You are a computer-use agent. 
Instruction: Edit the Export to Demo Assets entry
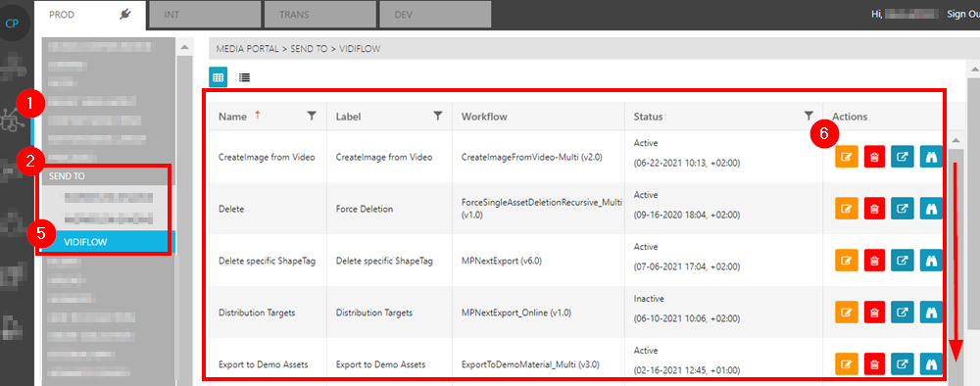[847, 363]
